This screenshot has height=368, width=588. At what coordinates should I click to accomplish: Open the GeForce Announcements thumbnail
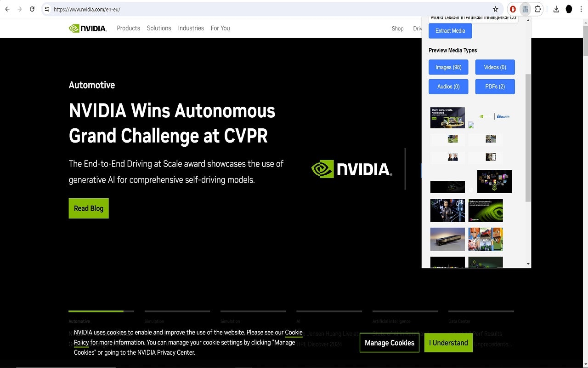pyautogui.click(x=486, y=210)
